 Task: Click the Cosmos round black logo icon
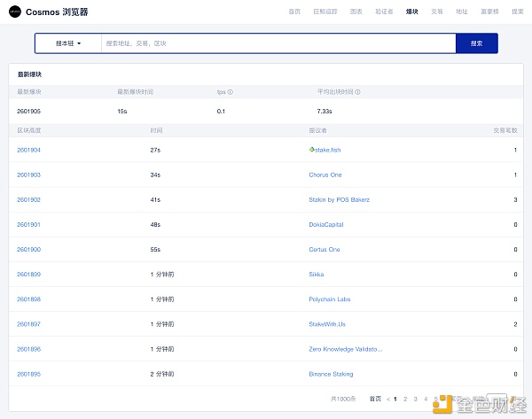[15, 12]
